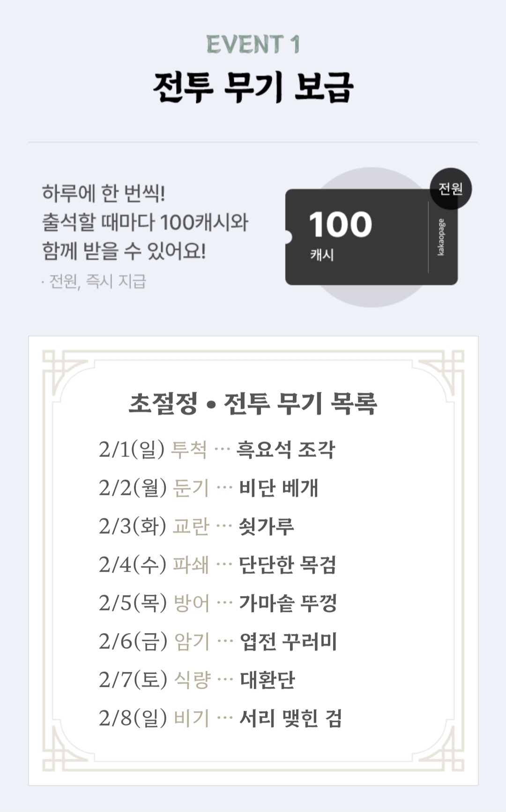The image size is (506, 812).
Task: Tap the 초절정 • 전투 무기 목록 heading
Action: coord(253,403)
